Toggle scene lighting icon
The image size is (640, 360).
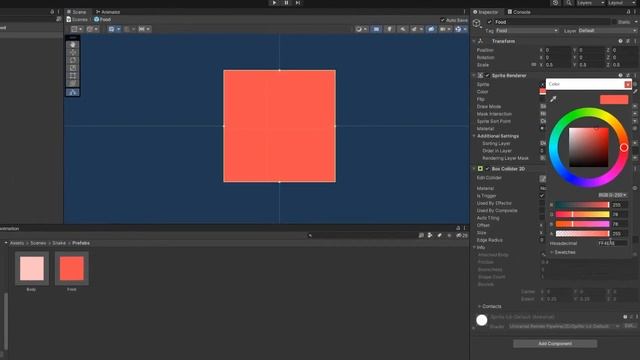(x=389, y=29)
